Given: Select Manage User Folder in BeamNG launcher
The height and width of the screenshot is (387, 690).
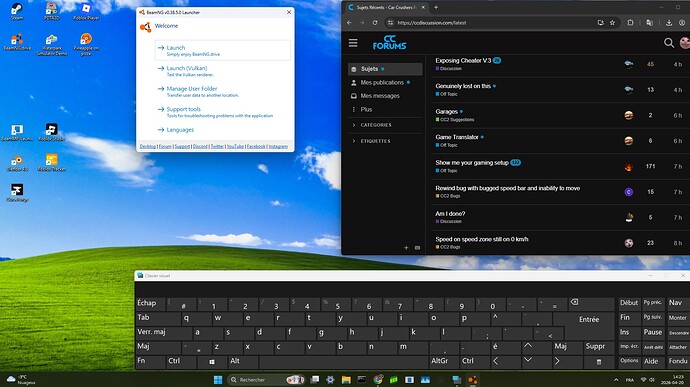Looking at the screenshot, I should (223, 91).
